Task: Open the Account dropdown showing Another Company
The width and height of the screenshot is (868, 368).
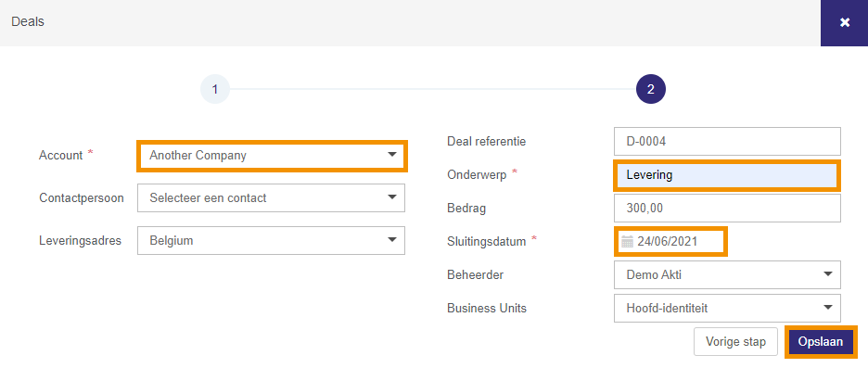Action: pos(272,156)
